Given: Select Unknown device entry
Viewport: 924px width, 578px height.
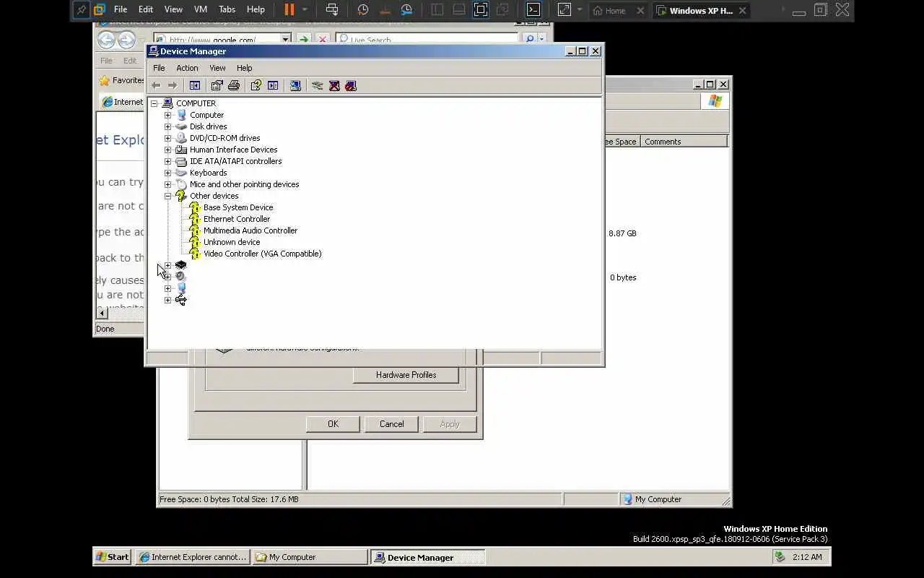Looking at the screenshot, I should [232, 242].
